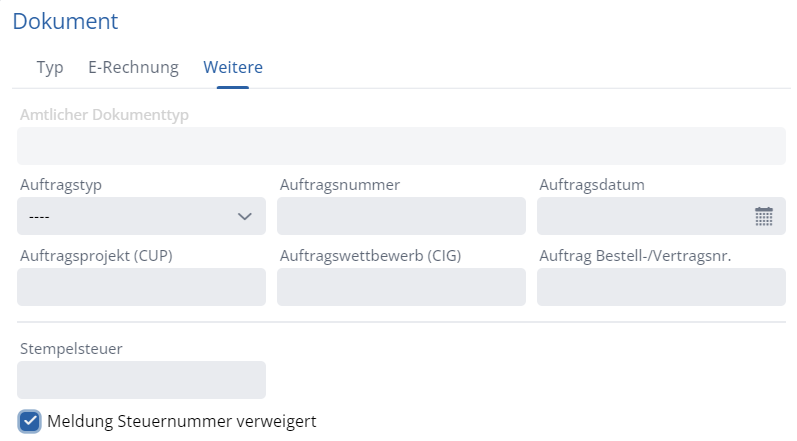Click the Amtlicher Dokumenttyp input field
797x441 pixels.
coord(401,146)
